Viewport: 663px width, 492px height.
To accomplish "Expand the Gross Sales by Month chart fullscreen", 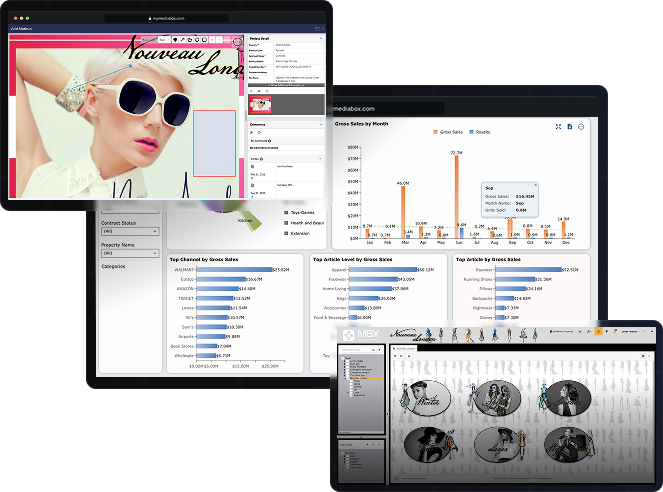I will pyautogui.click(x=558, y=126).
